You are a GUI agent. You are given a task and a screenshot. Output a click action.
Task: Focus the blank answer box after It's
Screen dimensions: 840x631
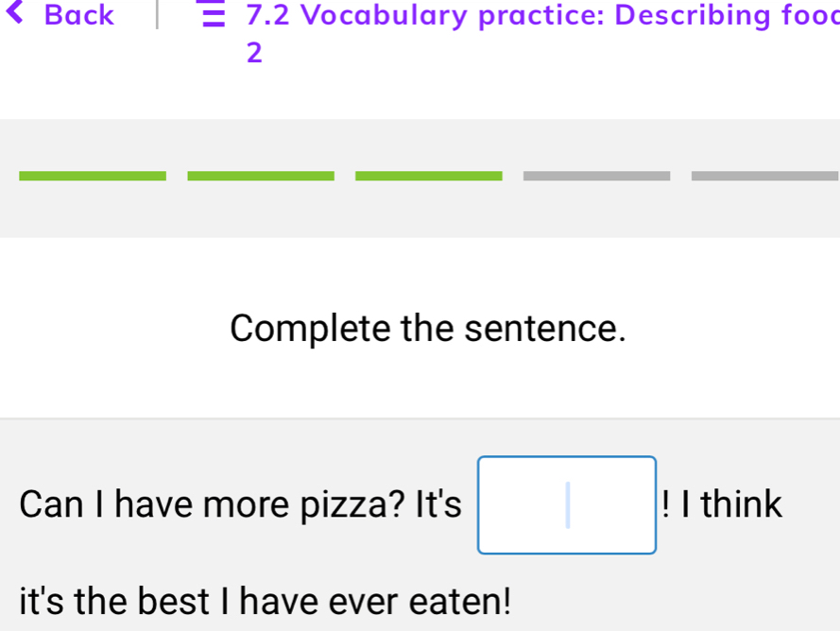click(x=567, y=505)
